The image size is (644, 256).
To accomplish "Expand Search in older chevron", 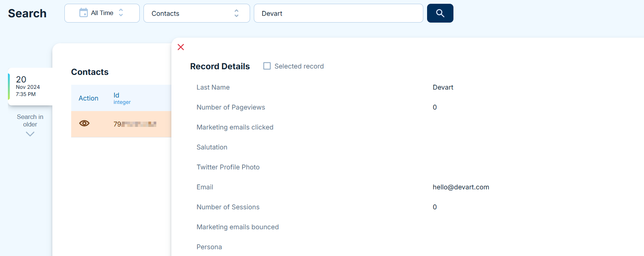I will pos(30,134).
